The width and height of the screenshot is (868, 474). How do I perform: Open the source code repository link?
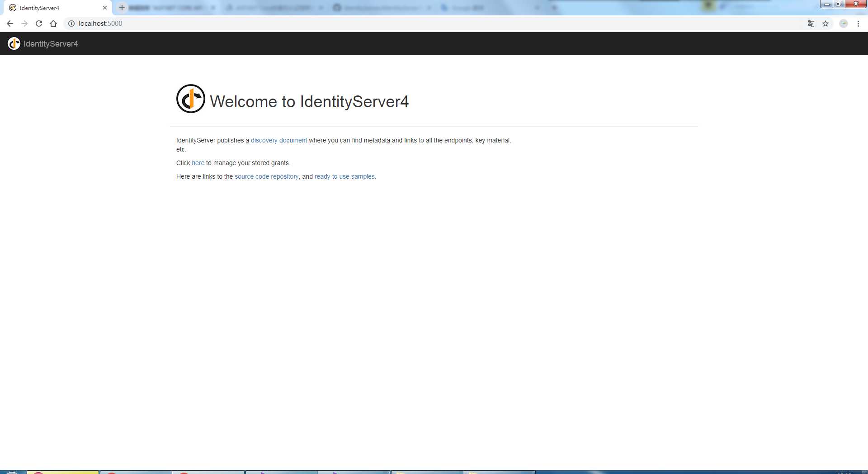267,176
